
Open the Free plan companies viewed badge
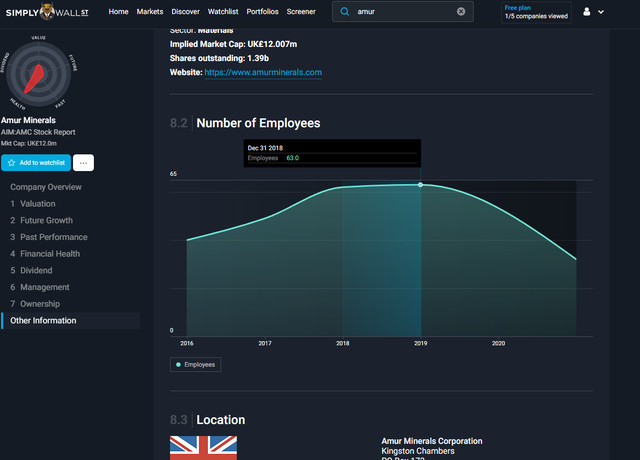point(536,12)
